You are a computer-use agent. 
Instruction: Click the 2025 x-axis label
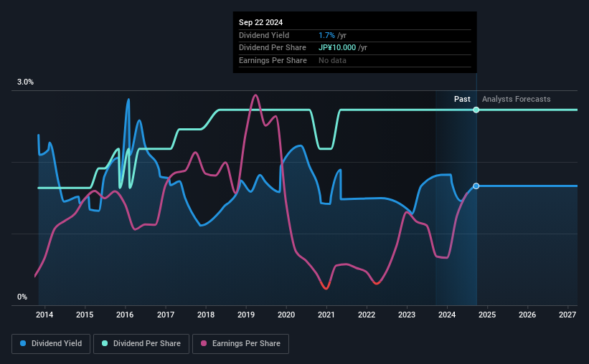tap(487, 315)
